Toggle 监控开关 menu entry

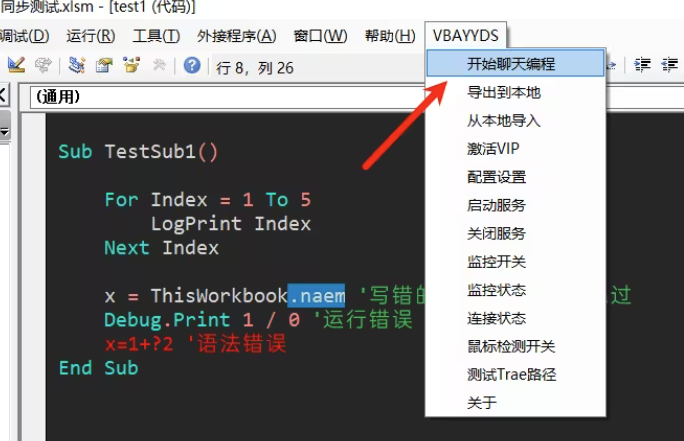(x=516, y=262)
